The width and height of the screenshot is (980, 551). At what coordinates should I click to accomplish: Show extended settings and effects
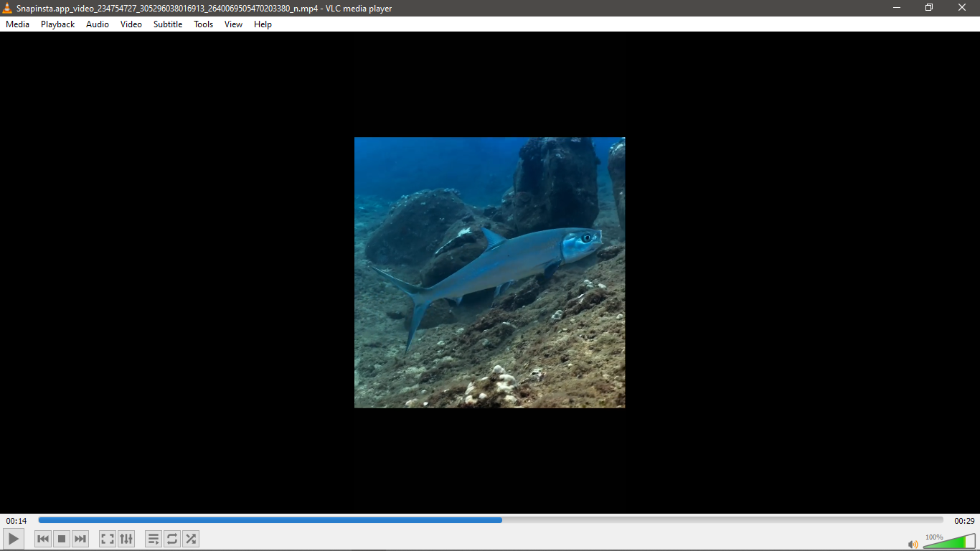[126, 539]
